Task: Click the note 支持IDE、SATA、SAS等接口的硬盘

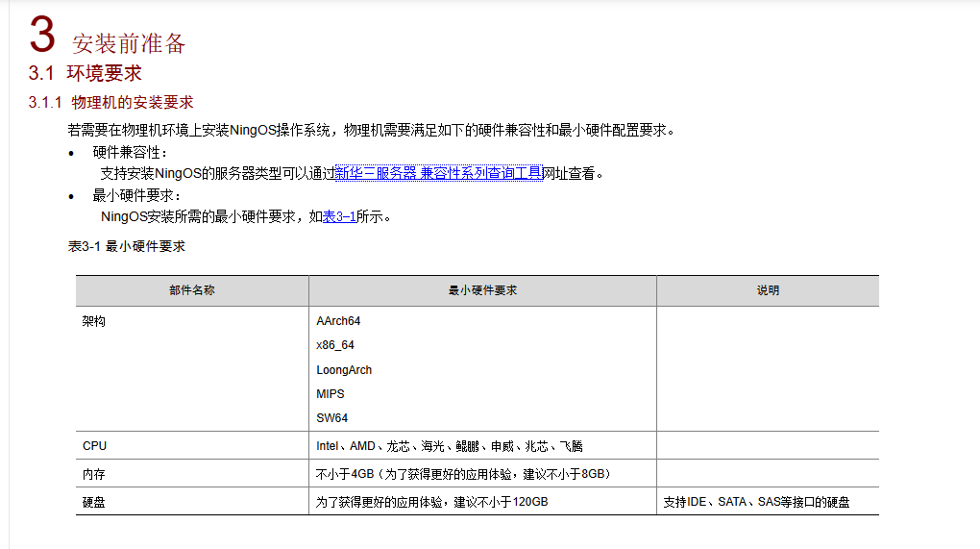Action: [756, 502]
